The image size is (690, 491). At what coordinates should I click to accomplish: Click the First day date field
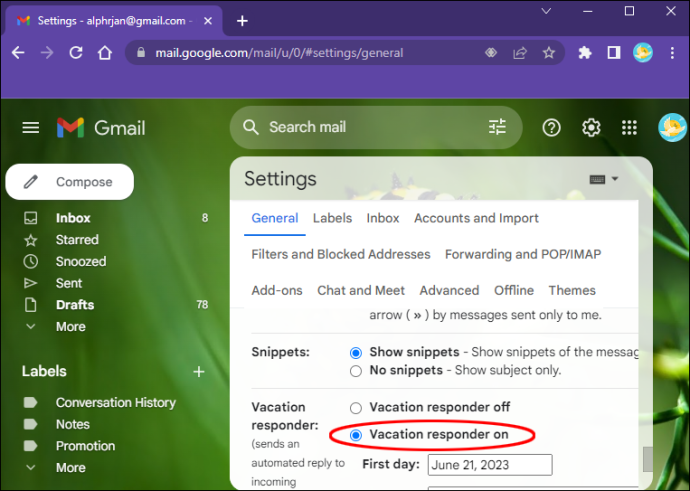coord(490,465)
